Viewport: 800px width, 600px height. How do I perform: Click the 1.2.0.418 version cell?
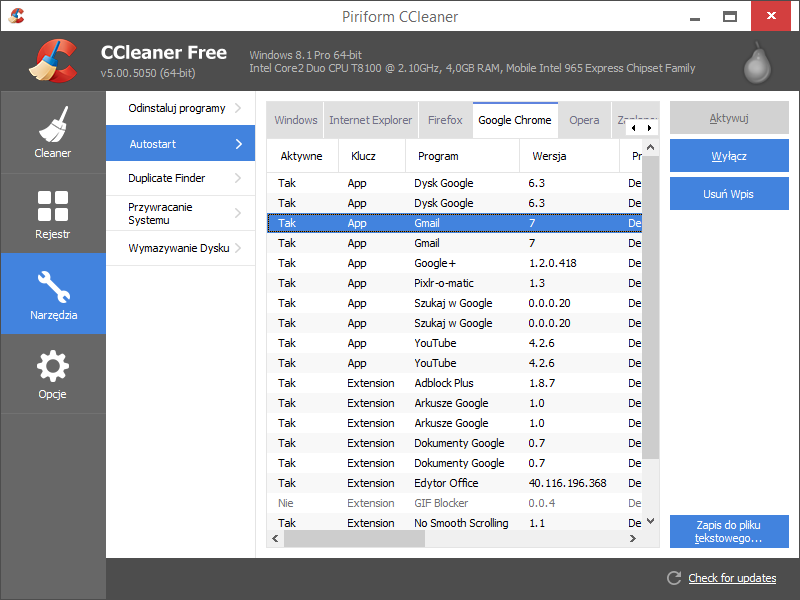coord(553,263)
